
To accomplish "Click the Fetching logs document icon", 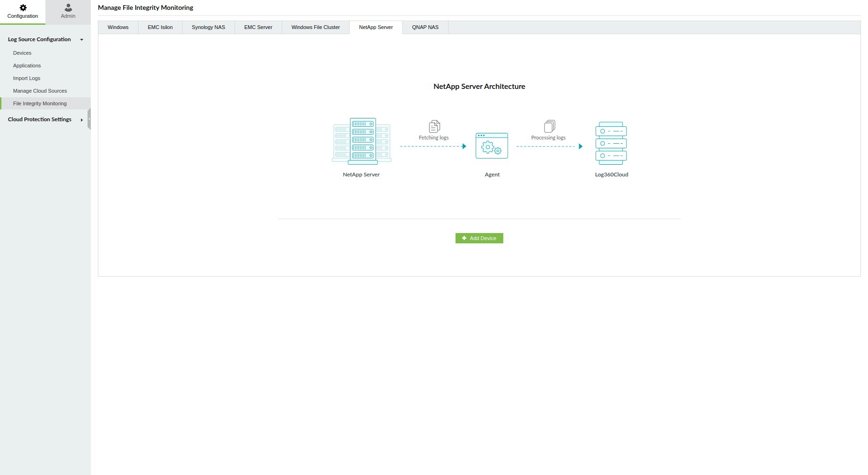I will click(434, 126).
